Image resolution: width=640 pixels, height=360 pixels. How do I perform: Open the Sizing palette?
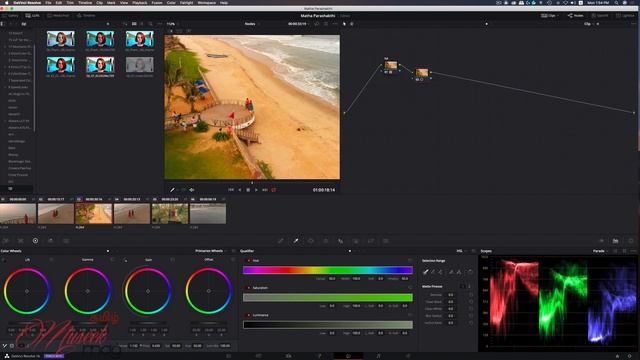tap(371, 241)
